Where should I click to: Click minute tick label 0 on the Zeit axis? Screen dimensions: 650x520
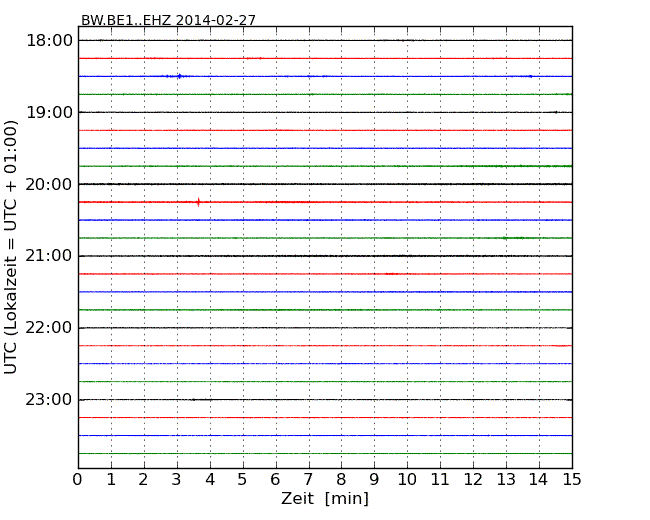(x=78, y=479)
